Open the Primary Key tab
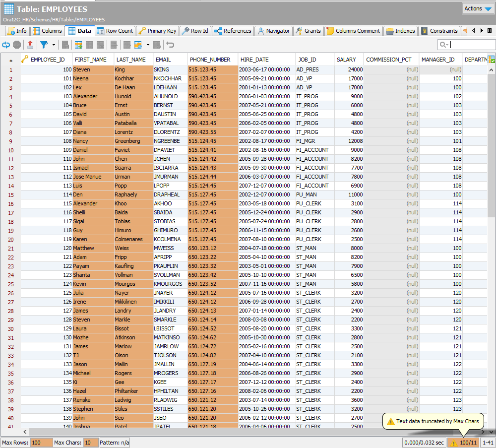 pyautogui.click(x=158, y=31)
